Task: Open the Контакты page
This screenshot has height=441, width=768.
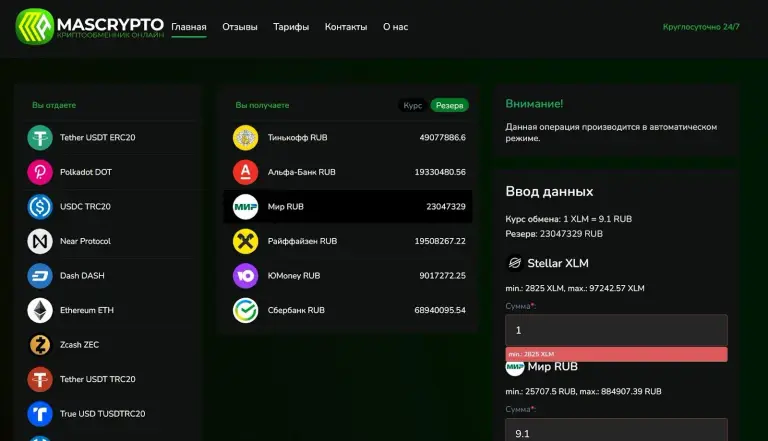Action: (x=346, y=27)
